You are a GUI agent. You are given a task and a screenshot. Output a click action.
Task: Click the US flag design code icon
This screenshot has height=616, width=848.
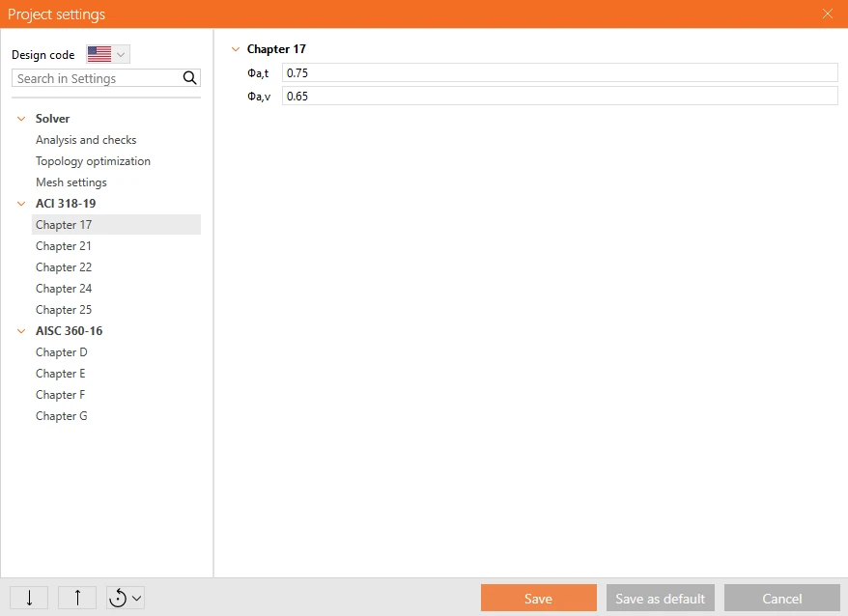click(99, 54)
